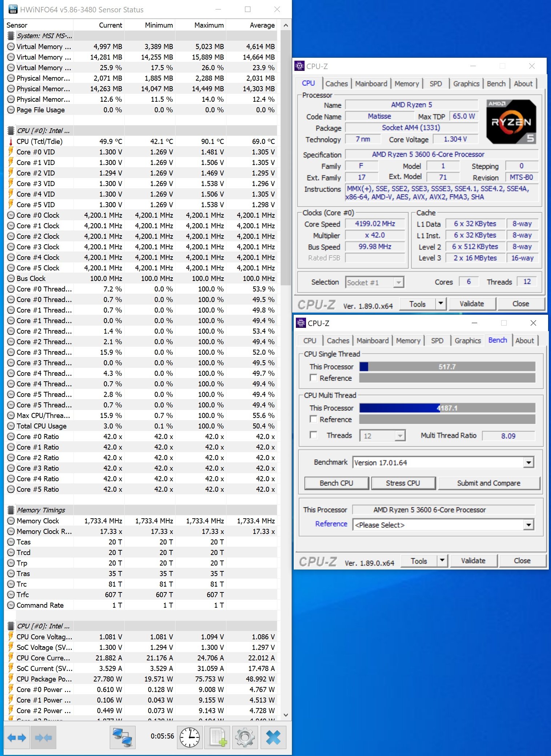
Task: Click the Bus Clock gauge icon
Action: pyautogui.click(x=11, y=278)
